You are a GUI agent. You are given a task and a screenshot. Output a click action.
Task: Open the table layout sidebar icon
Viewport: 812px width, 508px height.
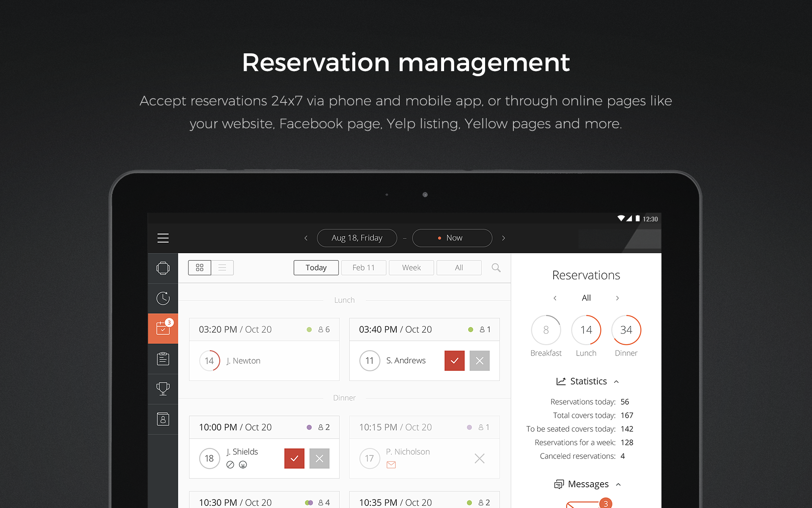[x=163, y=268]
